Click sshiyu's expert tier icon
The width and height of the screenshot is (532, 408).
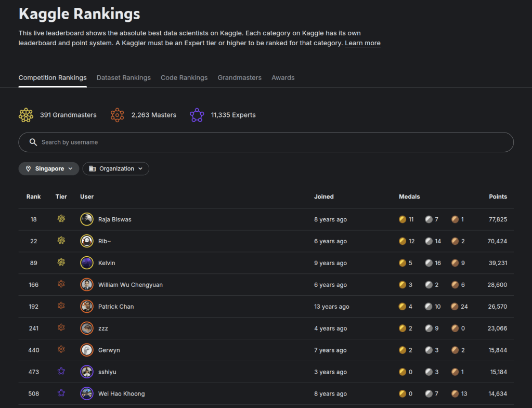[x=61, y=372]
